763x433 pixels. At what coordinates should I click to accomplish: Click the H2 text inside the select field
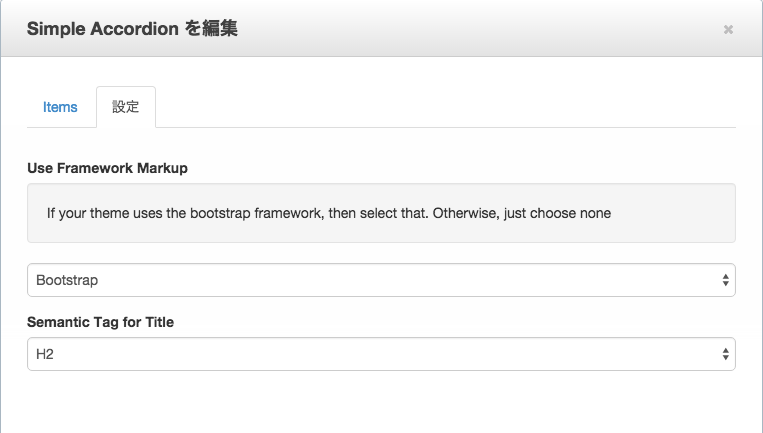point(45,354)
